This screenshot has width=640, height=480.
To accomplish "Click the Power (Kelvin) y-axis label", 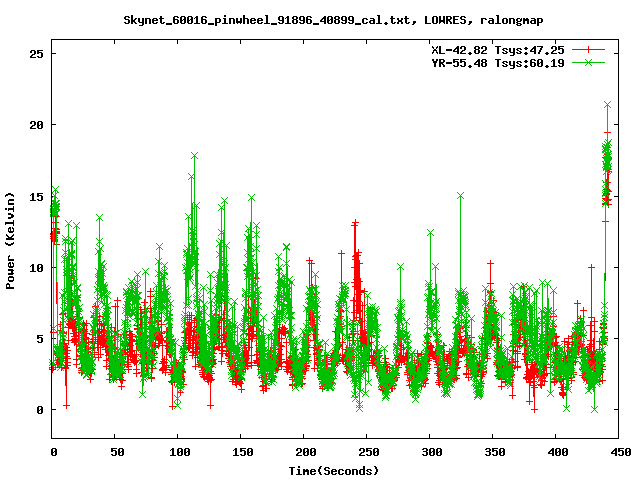I will [10, 241].
